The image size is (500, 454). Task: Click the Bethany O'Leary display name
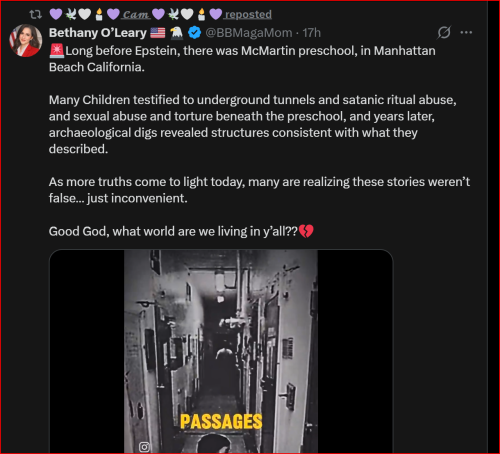[98, 33]
